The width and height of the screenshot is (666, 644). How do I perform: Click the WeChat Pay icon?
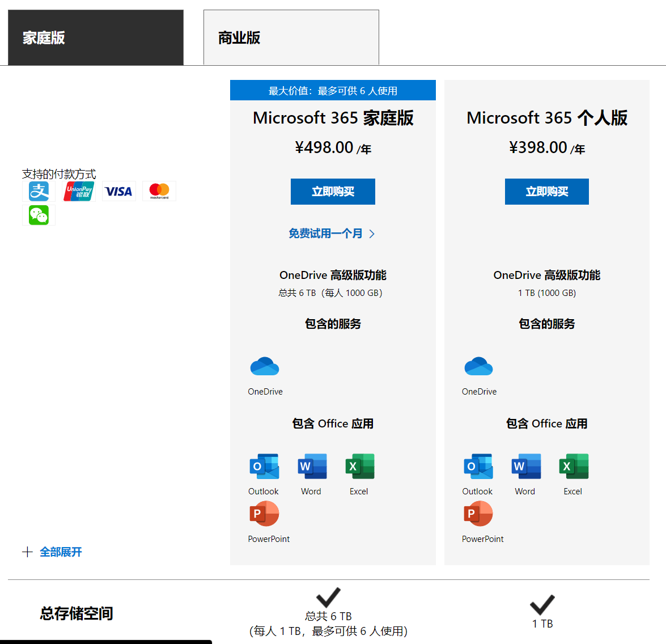39,215
